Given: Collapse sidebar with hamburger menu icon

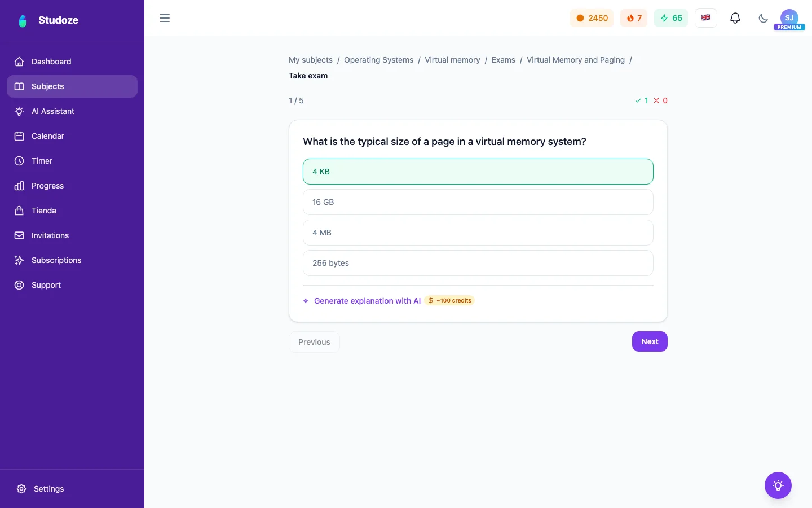Looking at the screenshot, I should click(x=165, y=18).
